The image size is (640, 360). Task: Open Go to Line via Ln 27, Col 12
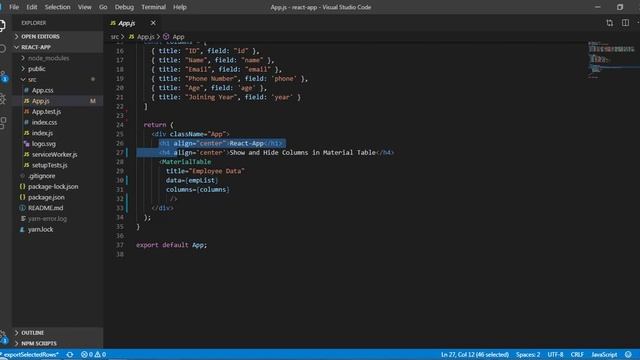tap(475, 354)
